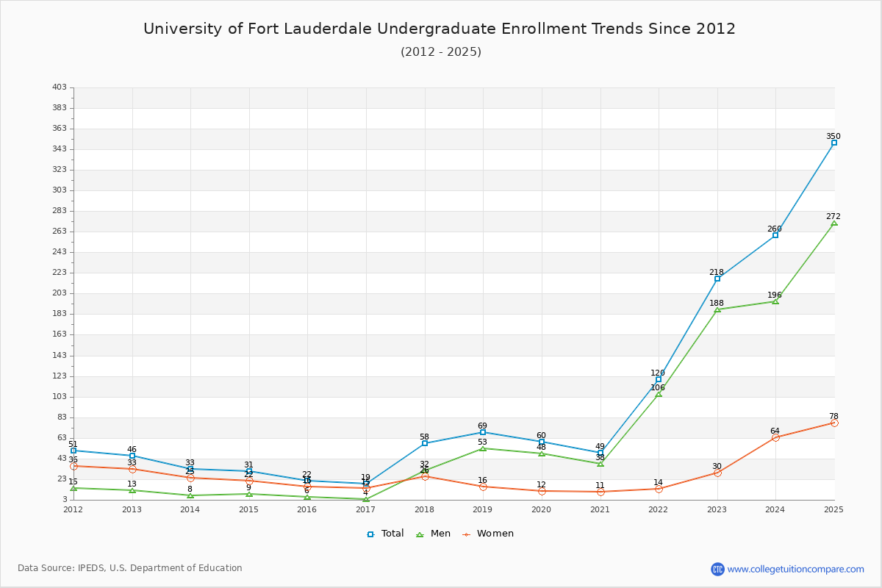This screenshot has width=882, height=588.
Task: Click the 203 y-axis label
Action: pos(59,293)
